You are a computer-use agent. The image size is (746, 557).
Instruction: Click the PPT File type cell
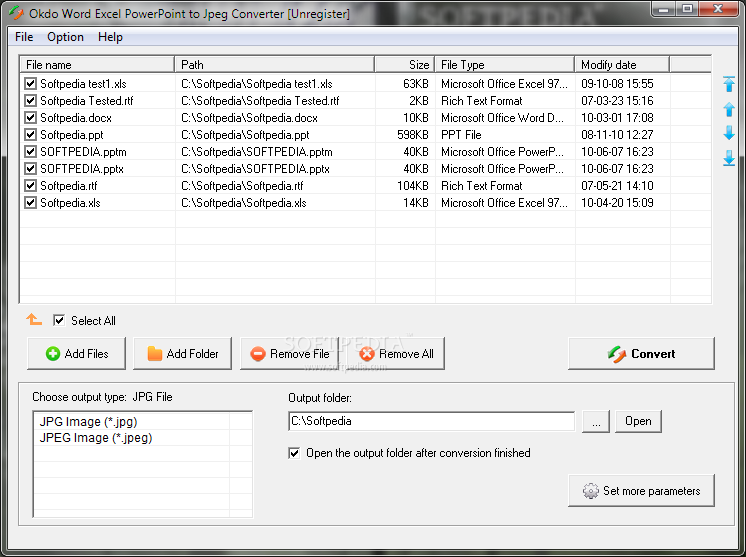[x=461, y=135]
